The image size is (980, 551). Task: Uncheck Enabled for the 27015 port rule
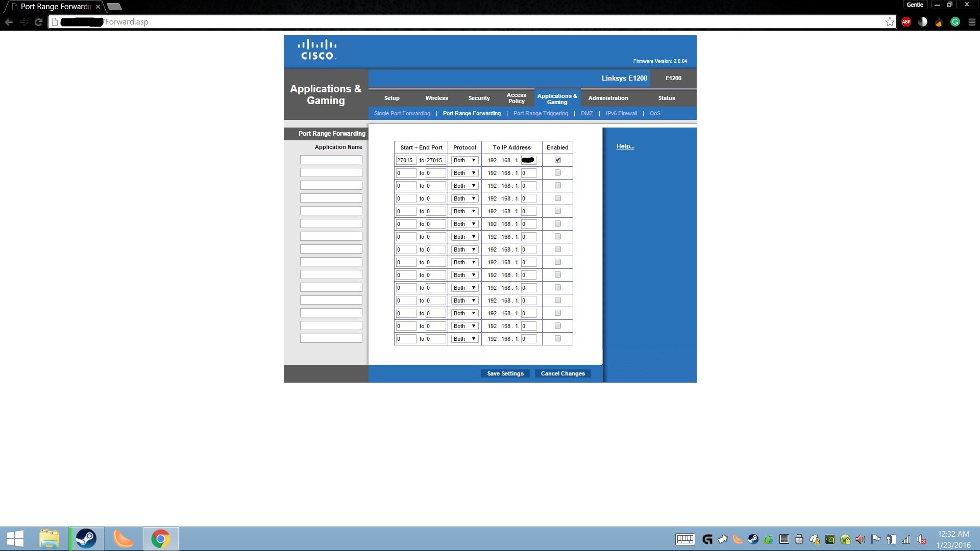(557, 160)
